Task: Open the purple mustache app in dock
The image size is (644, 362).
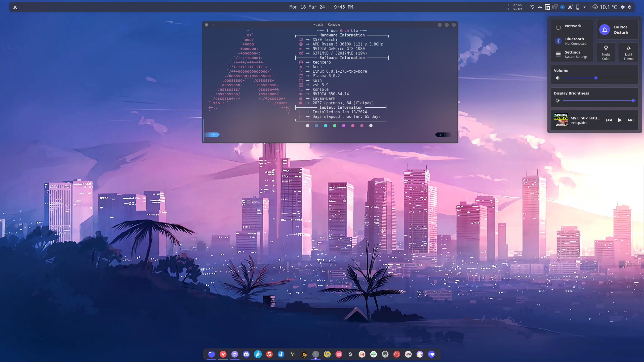Action: [x=235, y=354]
